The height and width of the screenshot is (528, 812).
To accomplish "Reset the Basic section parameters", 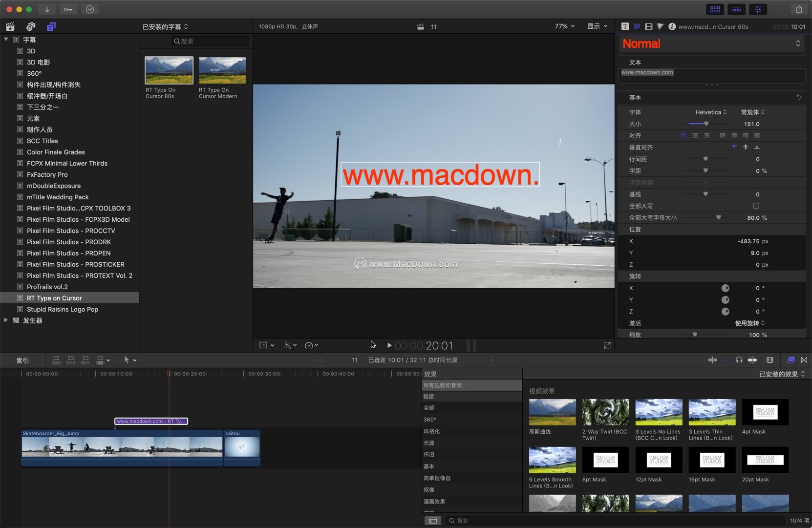I will tap(799, 97).
